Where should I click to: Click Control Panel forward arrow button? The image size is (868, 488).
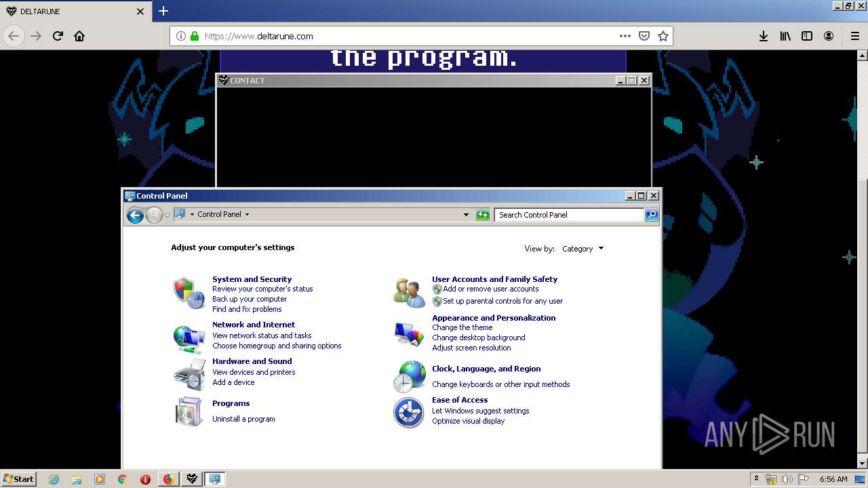point(154,216)
